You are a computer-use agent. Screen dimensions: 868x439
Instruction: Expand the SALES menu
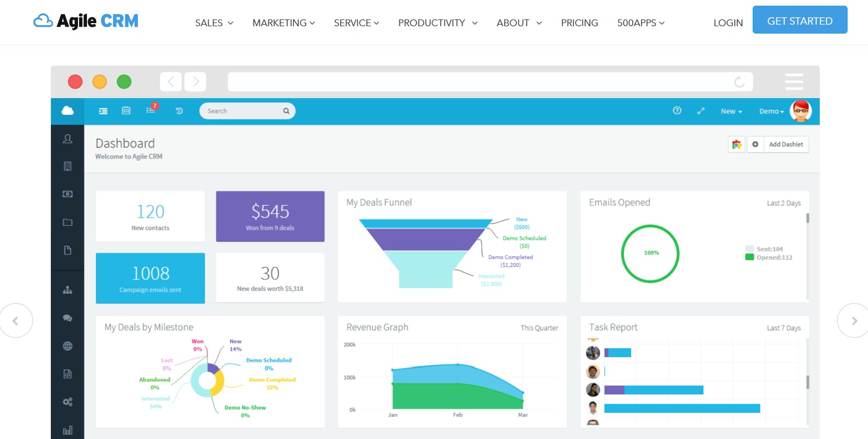[x=214, y=23]
